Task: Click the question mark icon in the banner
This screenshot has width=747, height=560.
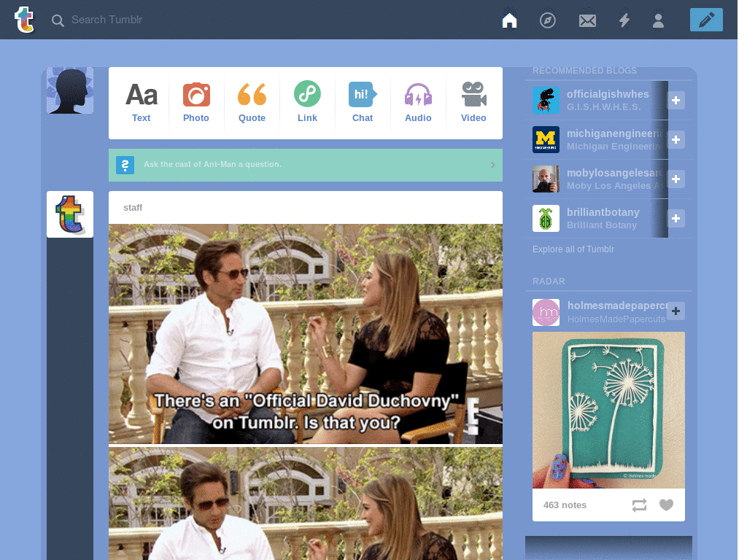Action: click(x=125, y=166)
